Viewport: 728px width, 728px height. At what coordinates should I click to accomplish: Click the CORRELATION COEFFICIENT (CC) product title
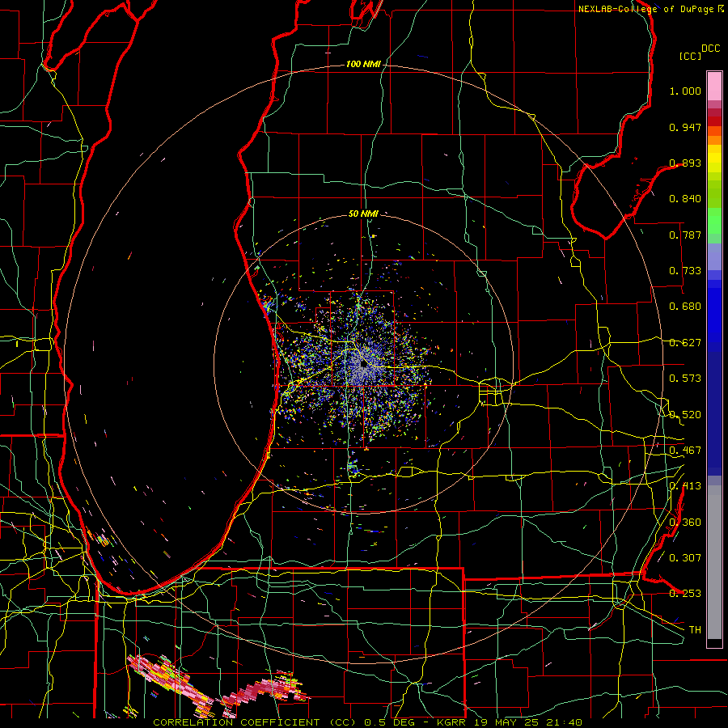click(x=255, y=722)
